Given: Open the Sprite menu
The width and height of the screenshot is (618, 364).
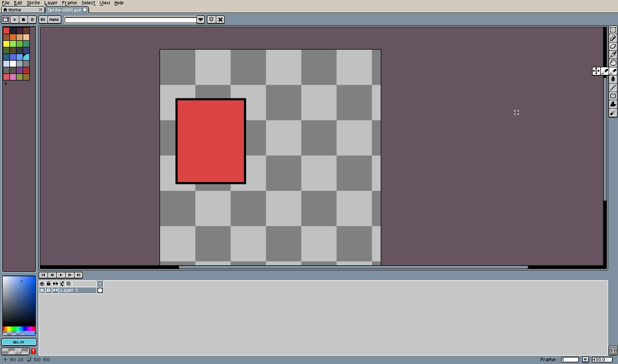Looking at the screenshot, I should point(33,3).
